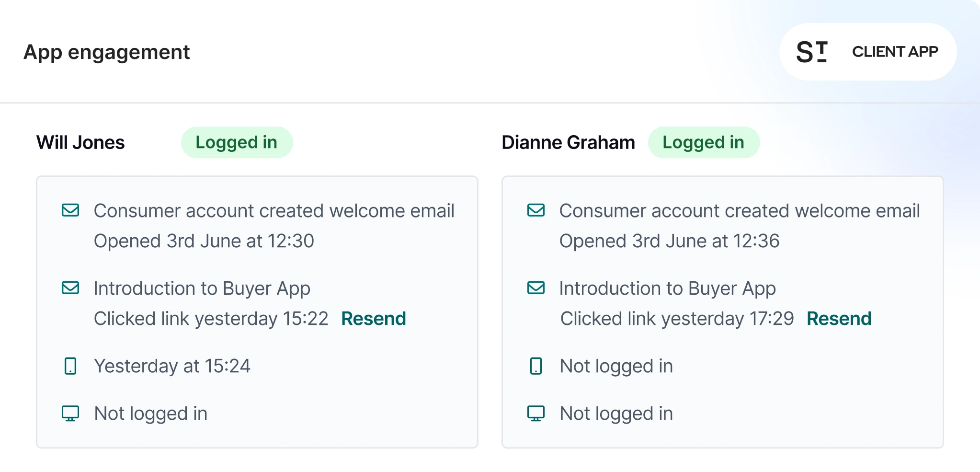Image resolution: width=980 pixels, height=472 pixels.
Task: Click the envelope icon beside Dianne's welcome email
Action: (536, 210)
